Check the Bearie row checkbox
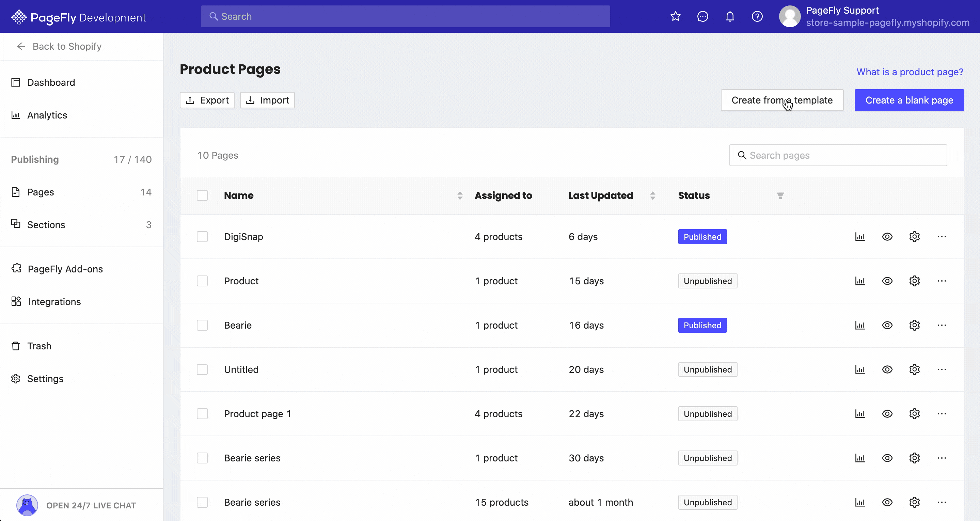Image resolution: width=980 pixels, height=521 pixels. tap(202, 326)
